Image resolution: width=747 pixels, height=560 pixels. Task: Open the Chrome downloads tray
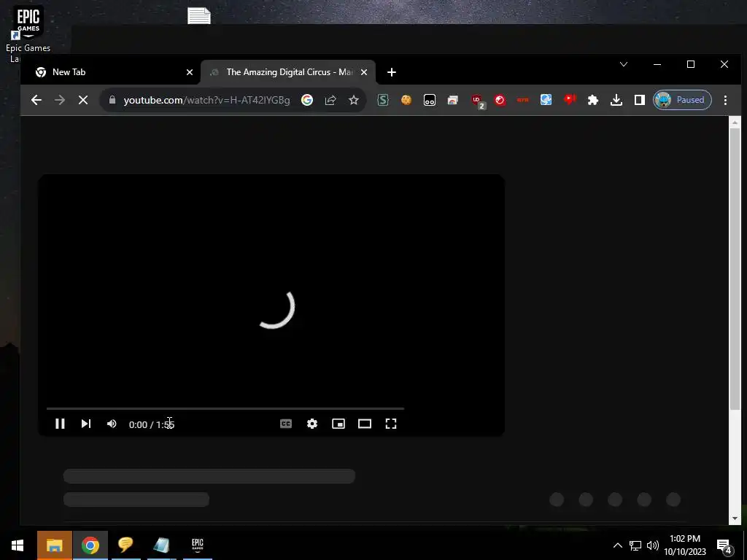click(616, 99)
